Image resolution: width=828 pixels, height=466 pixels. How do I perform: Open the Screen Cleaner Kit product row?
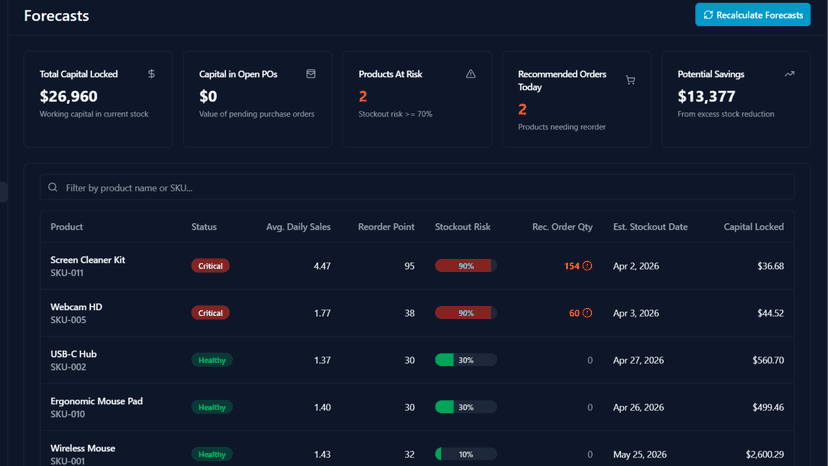(x=417, y=266)
